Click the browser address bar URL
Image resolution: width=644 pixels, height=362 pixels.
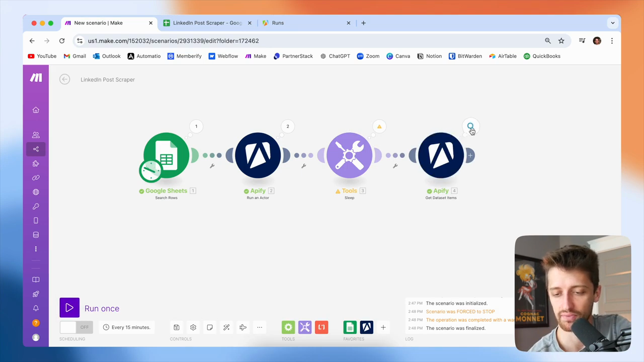click(173, 41)
